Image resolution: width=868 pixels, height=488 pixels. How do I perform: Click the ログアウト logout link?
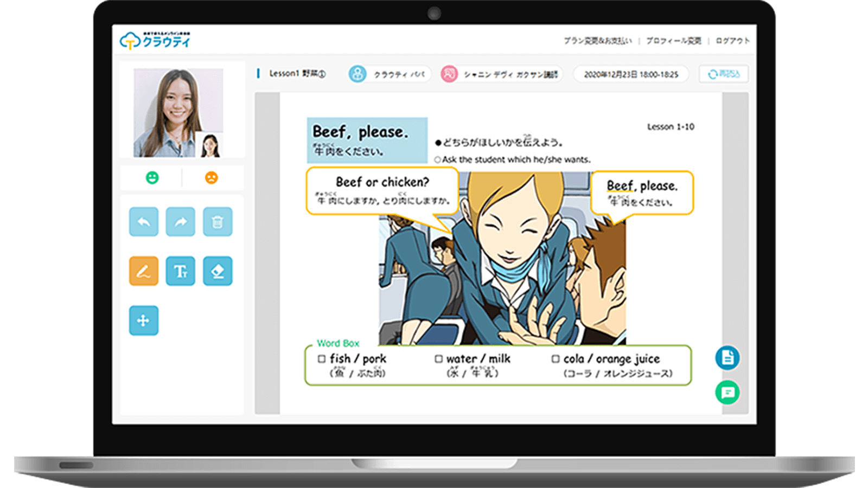tap(732, 41)
